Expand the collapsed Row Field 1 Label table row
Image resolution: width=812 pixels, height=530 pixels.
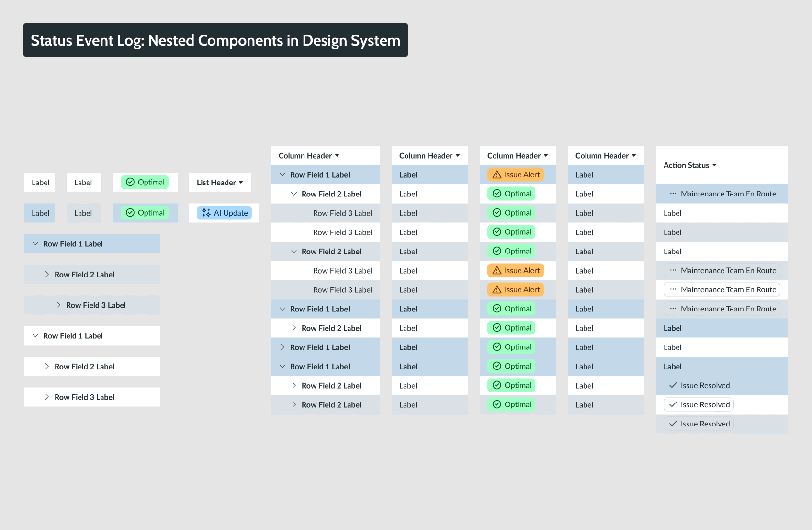point(282,347)
